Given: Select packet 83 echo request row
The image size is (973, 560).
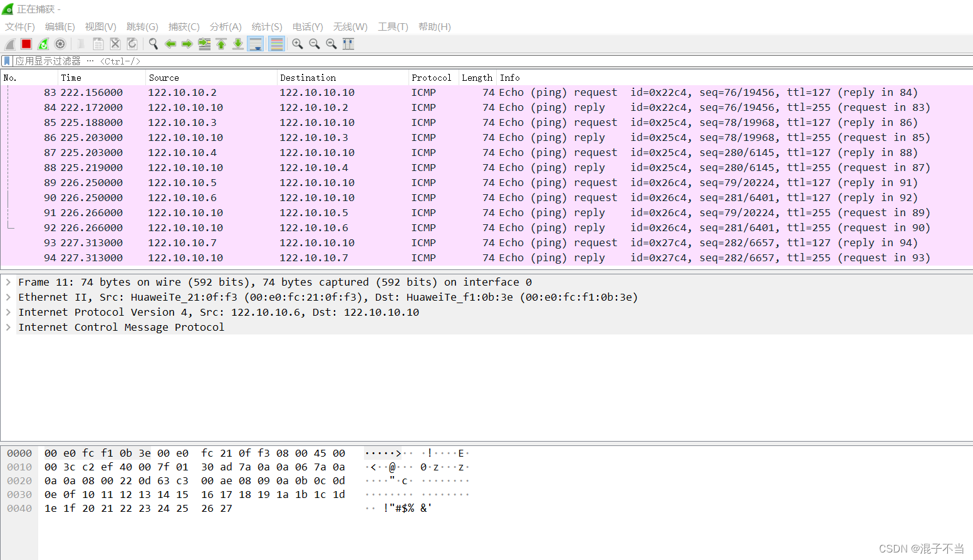Looking at the screenshot, I should [x=486, y=93].
